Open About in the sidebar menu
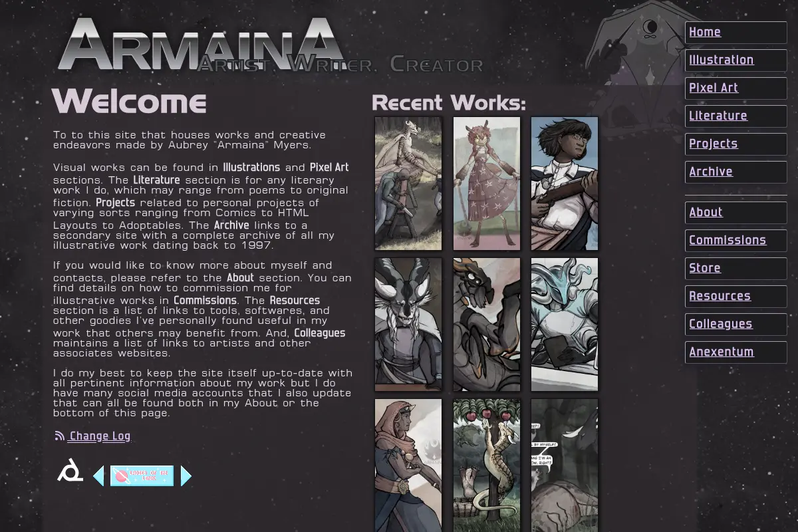The width and height of the screenshot is (798, 532). click(x=735, y=212)
